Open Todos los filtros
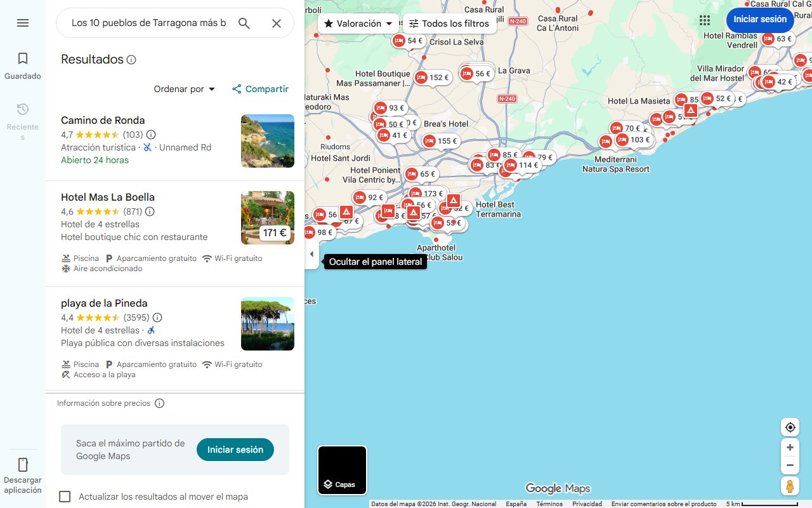812x508 pixels. [x=450, y=23]
